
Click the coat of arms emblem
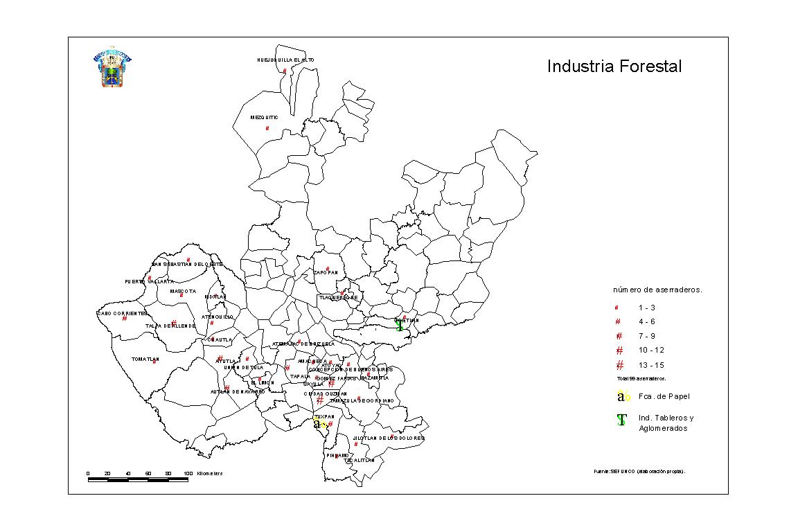coord(112,68)
